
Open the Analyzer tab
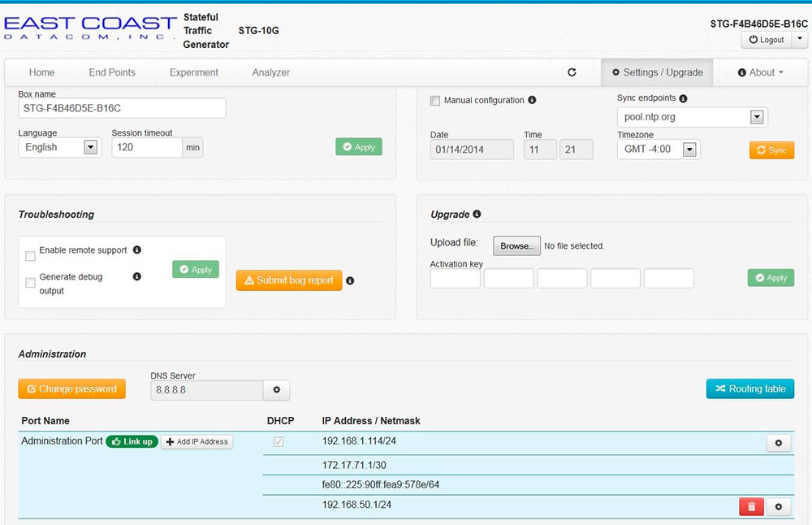pos(270,72)
